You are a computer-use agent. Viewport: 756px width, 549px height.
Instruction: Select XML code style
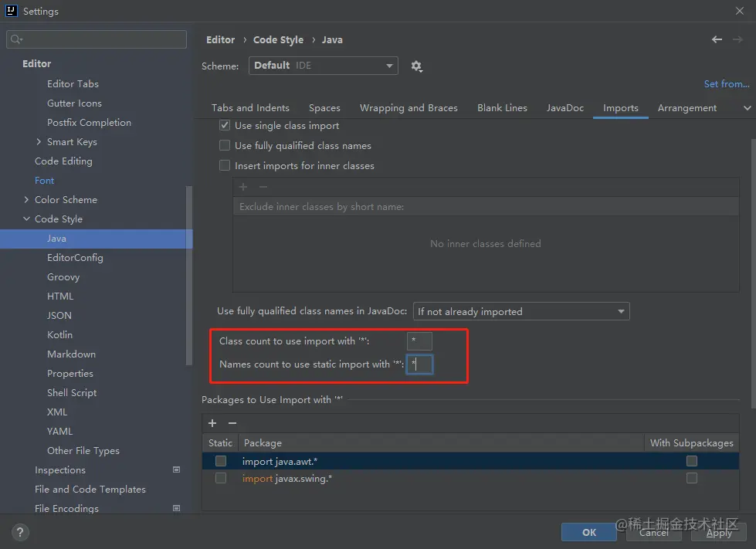pyautogui.click(x=57, y=412)
